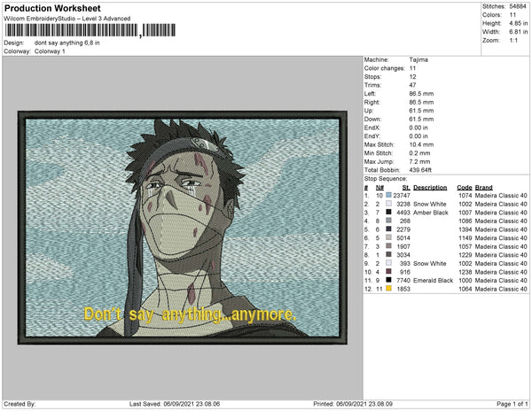Click the maroon swatch for code 1238

[389, 271]
